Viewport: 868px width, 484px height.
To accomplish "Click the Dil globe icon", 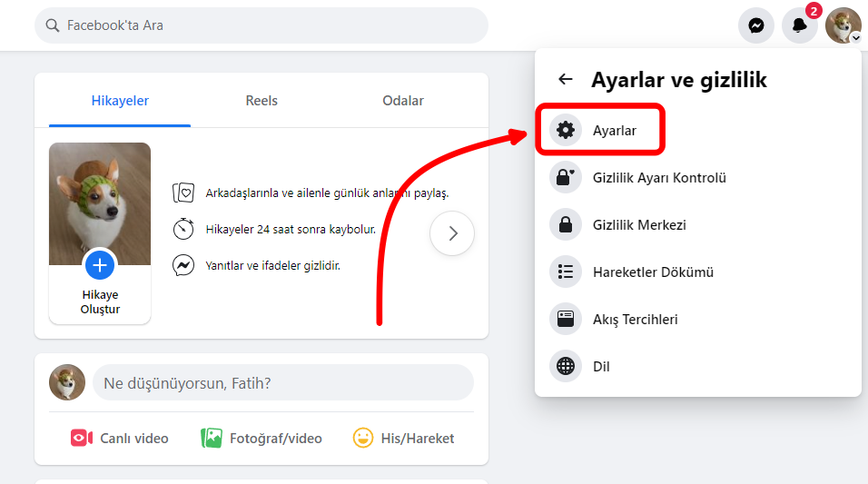I will pos(566,367).
